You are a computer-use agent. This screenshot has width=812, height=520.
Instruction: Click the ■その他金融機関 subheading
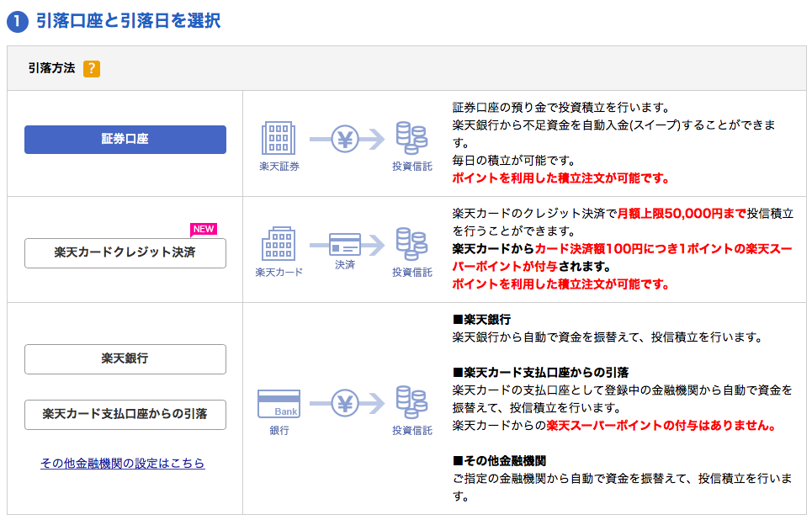(x=499, y=461)
